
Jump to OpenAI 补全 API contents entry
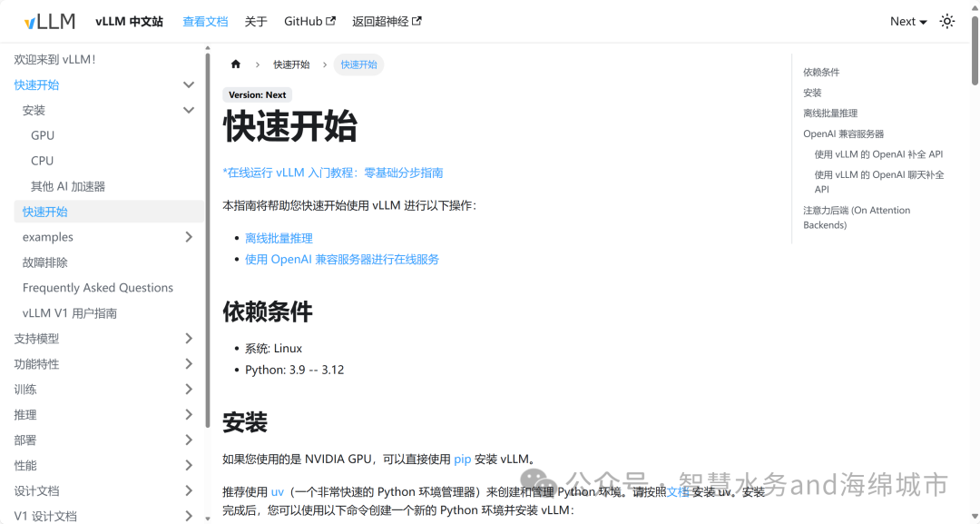pos(878,154)
